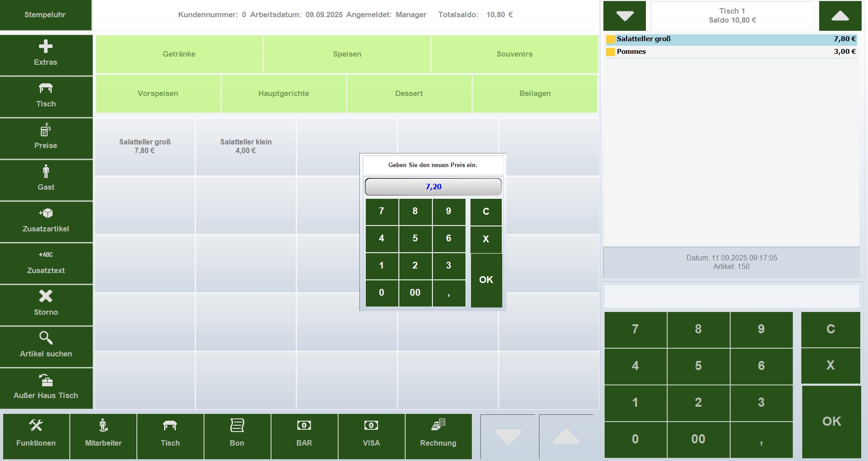Click the 00 key in the price dialog
This screenshot has height=461, width=868.
pyautogui.click(x=415, y=293)
